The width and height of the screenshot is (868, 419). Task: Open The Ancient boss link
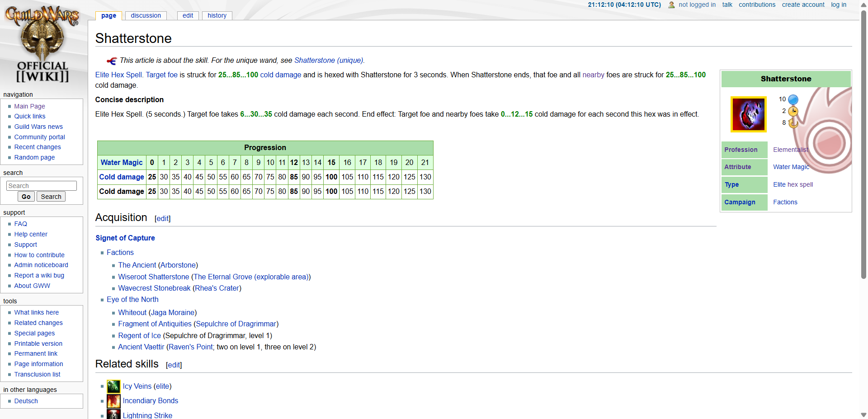point(137,265)
